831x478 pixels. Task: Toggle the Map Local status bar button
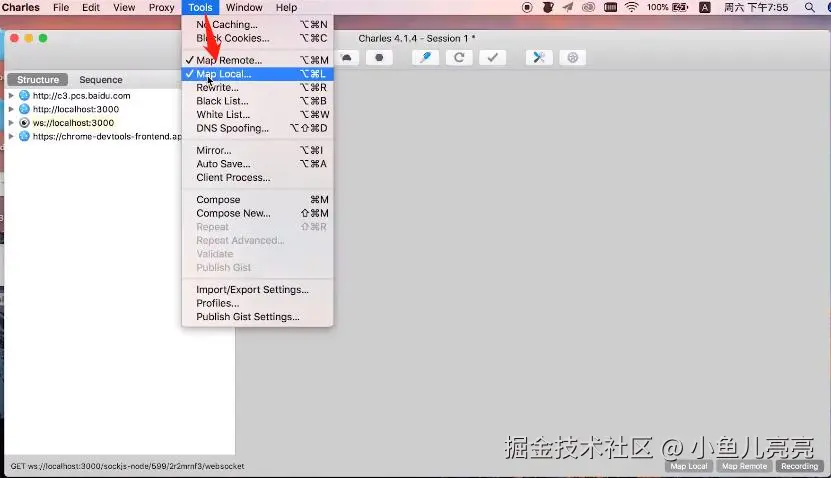[x=688, y=466]
